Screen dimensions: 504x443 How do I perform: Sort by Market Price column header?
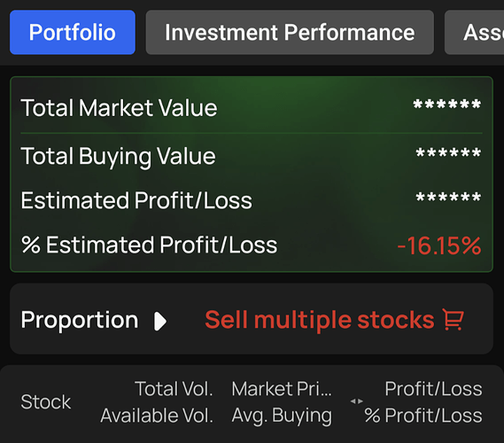click(282, 388)
